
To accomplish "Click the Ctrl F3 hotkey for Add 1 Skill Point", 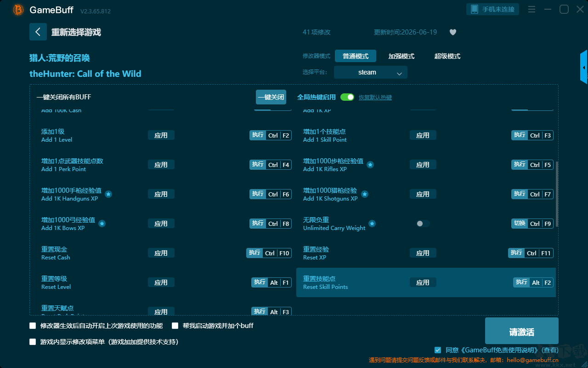I will pos(532,135).
